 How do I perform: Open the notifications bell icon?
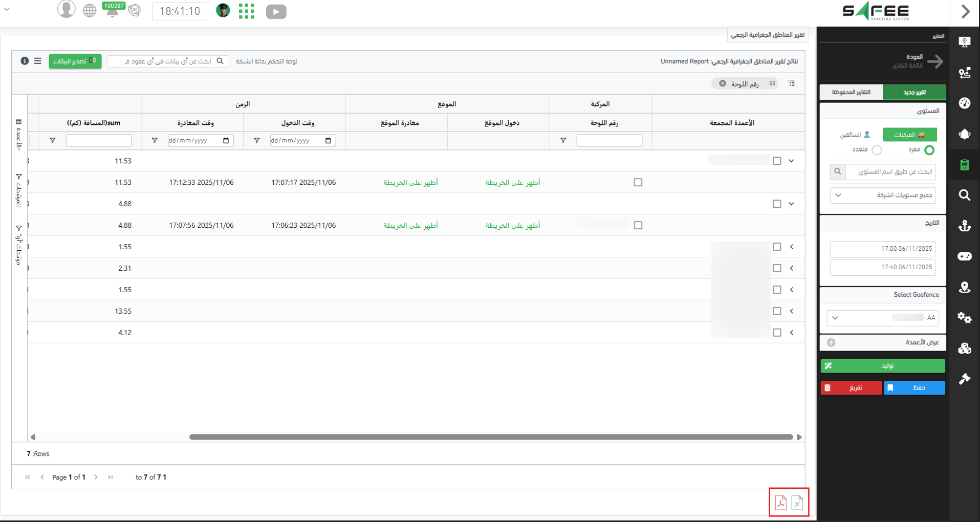112,11
